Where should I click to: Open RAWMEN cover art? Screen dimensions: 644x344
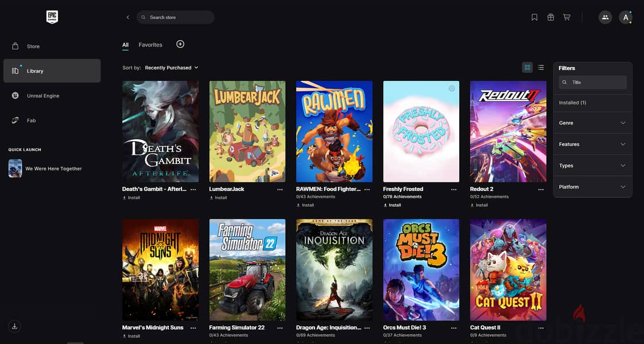point(334,131)
